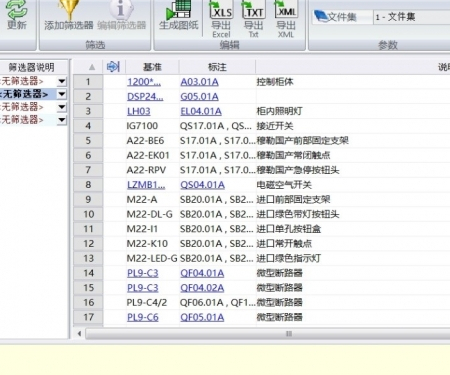The image size is (450, 375).
Task: Open the DSP24... reference link
Action: coord(145,97)
